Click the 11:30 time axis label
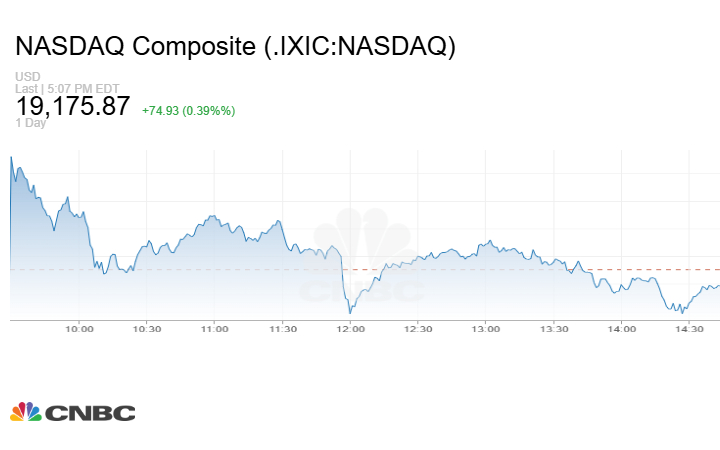The height and width of the screenshot is (450, 720). click(x=282, y=329)
